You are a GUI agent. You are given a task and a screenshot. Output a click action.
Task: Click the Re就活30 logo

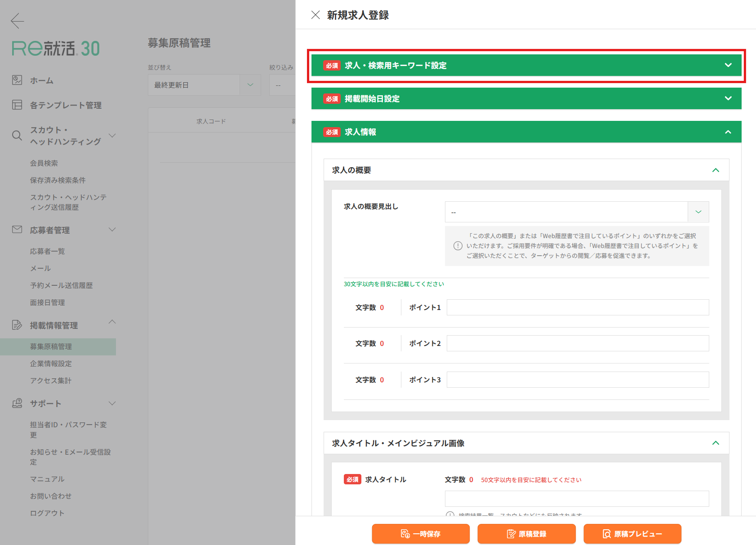pos(56,49)
